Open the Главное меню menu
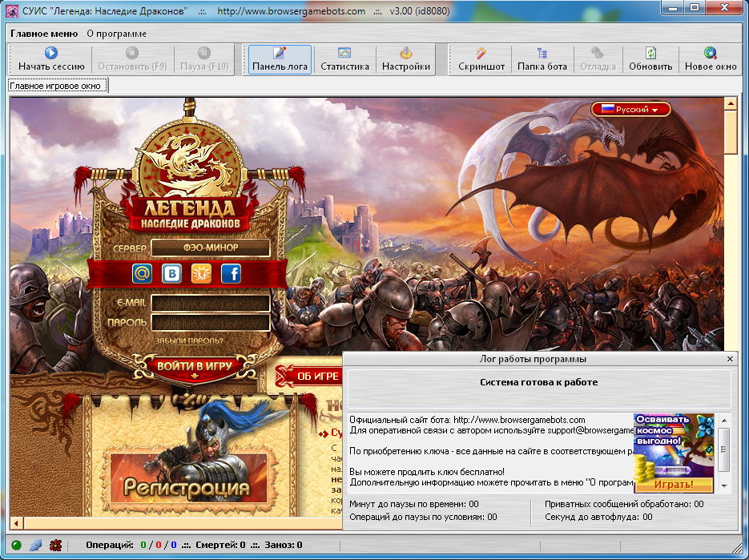The image size is (749, 560). [x=44, y=34]
